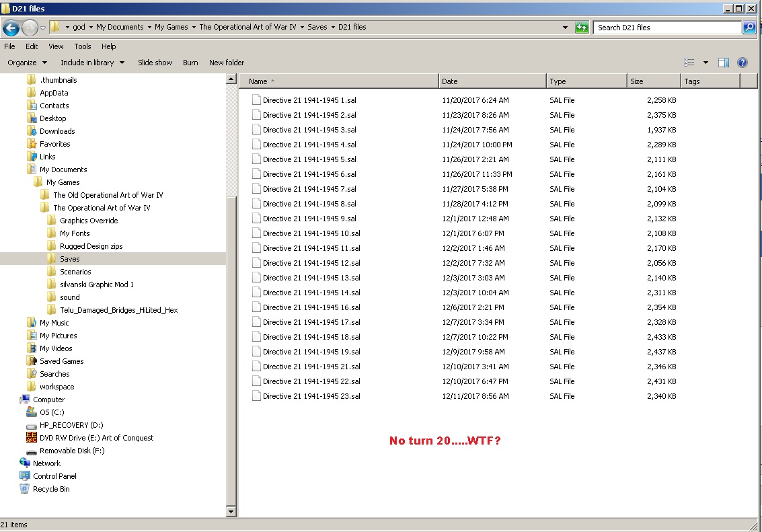
Task: Open recent locations dropdown near nav arrows
Action: tap(43, 28)
